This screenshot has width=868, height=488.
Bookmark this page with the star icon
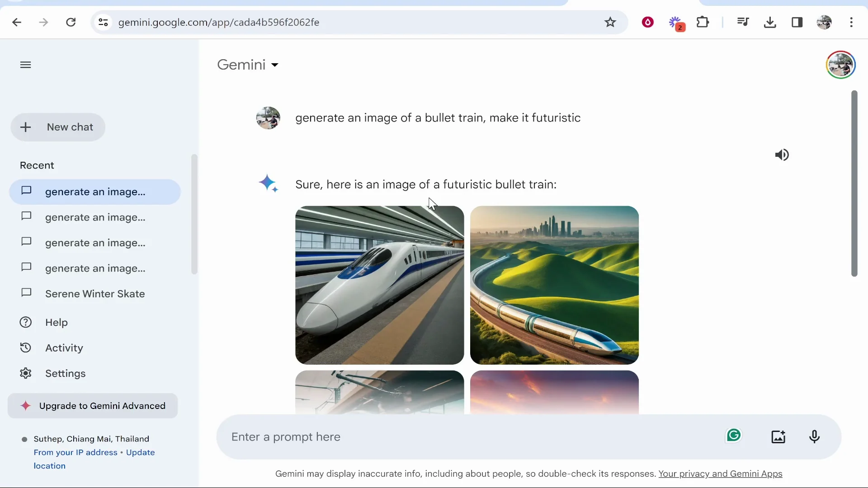point(610,22)
